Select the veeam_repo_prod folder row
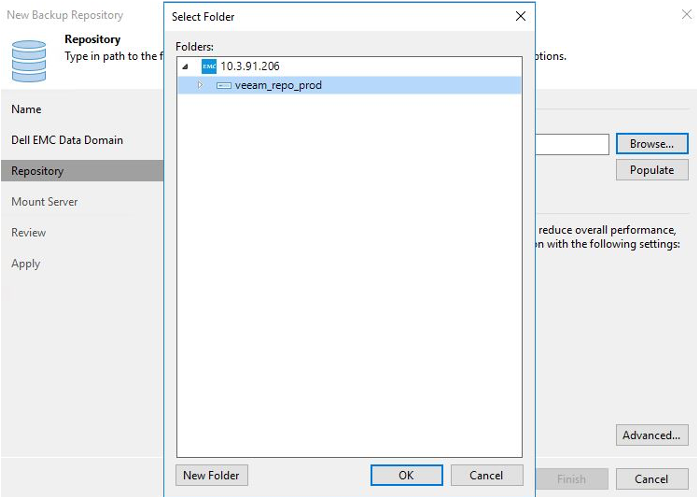This screenshot has height=497, width=697. click(349, 85)
